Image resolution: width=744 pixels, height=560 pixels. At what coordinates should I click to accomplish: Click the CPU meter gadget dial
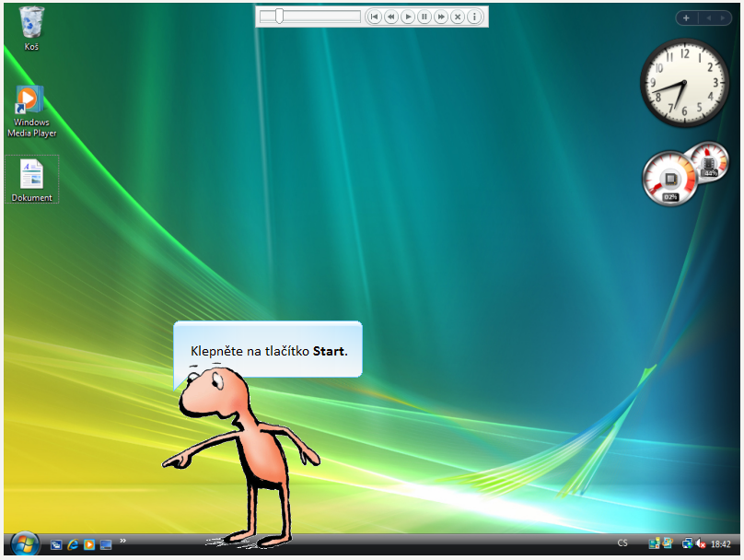(670, 179)
